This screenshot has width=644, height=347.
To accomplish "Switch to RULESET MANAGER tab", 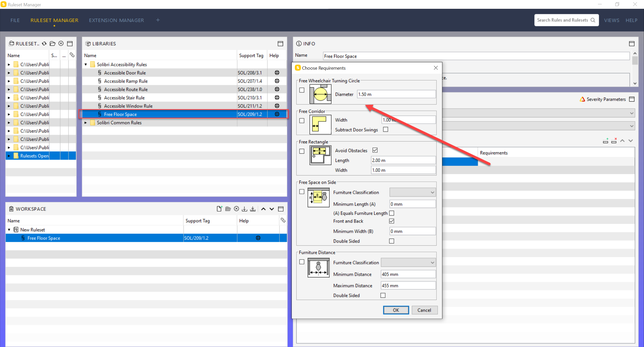I will point(54,20).
